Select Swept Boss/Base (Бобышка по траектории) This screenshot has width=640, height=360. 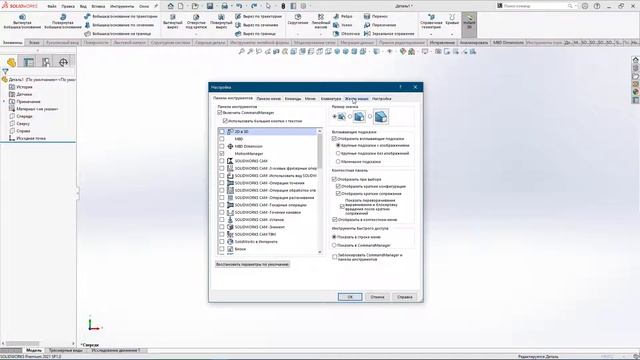pyautogui.click(x=121, y=16)
